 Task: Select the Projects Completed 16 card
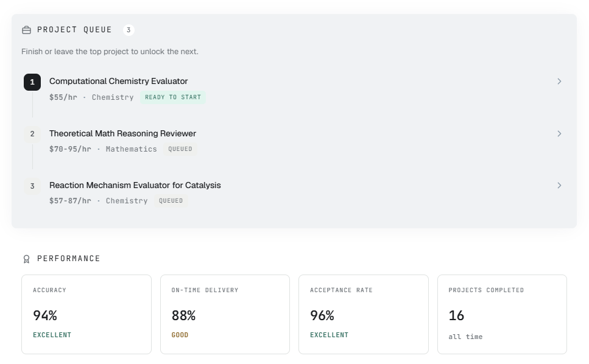pyautogui.click(x=503, y=315)
